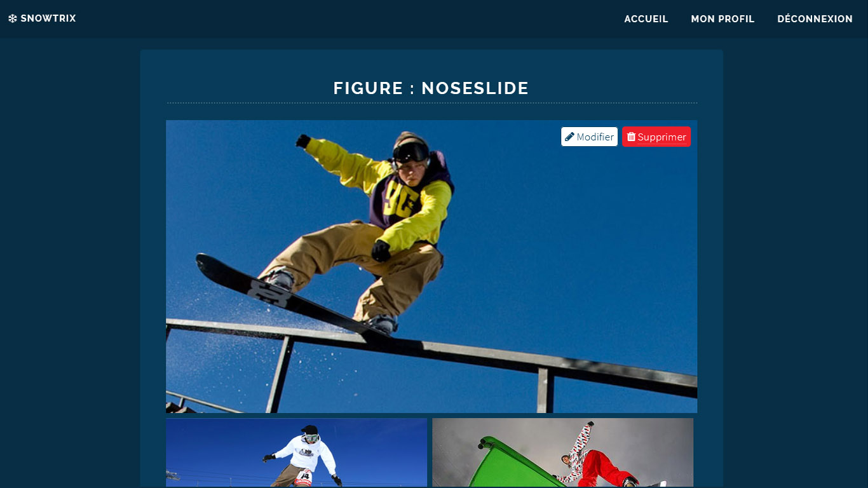868x488 pixels.
Task: Open the Mon Profil menu item
Action: coord(722,19)
